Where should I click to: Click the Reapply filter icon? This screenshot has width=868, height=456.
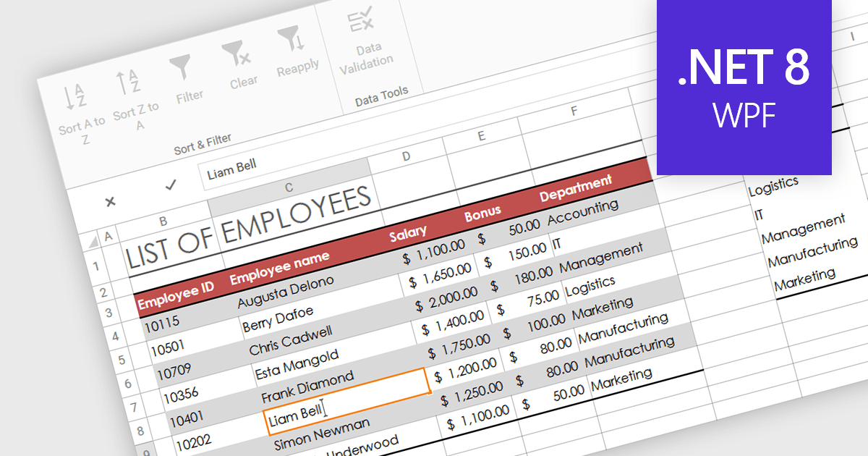(x=292, y=41)
